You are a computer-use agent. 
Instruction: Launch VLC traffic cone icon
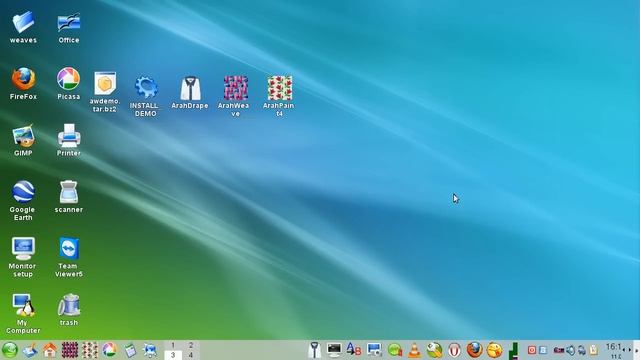(414, 350)
